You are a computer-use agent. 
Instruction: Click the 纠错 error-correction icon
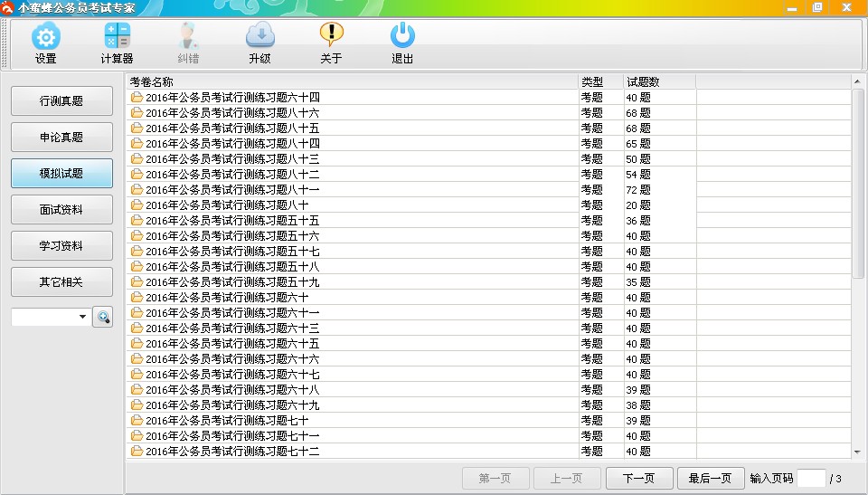[188, 36]
